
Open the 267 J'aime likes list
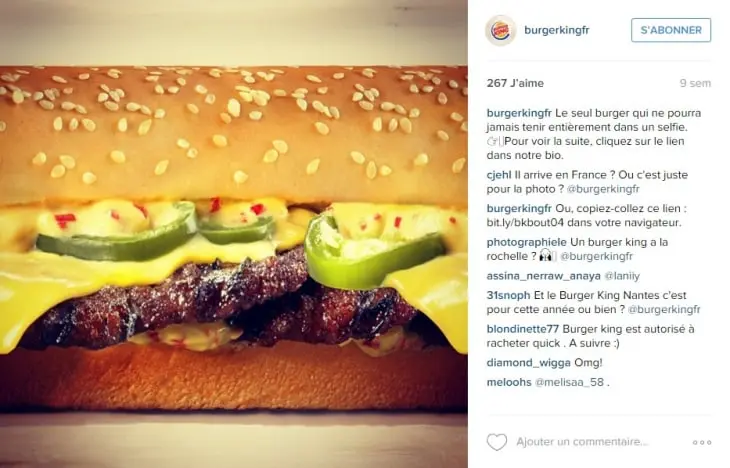pyautogui.click(x=515, y=83)
